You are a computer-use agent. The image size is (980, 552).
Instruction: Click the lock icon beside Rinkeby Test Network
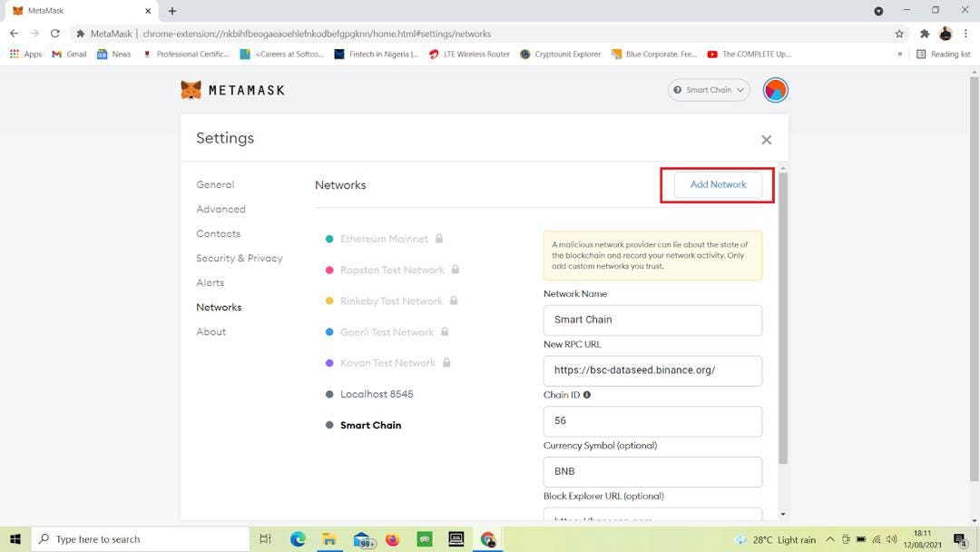454,301
